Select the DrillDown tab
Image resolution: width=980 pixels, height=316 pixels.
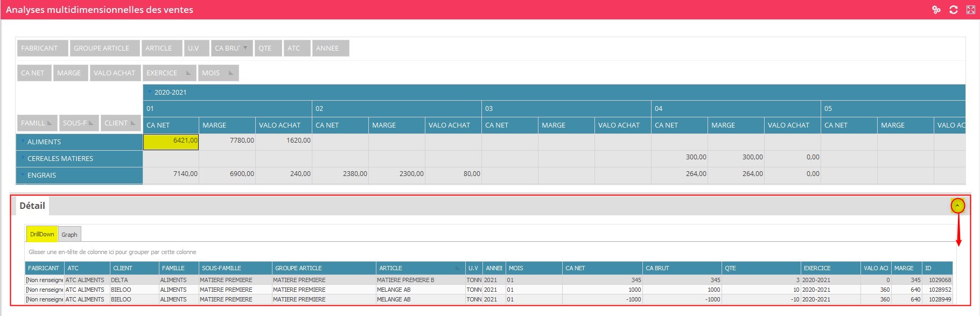(42, 234)
